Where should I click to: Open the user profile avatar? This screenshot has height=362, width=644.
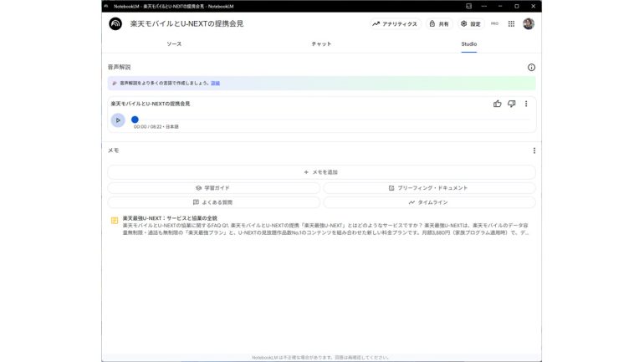(529, 23)
